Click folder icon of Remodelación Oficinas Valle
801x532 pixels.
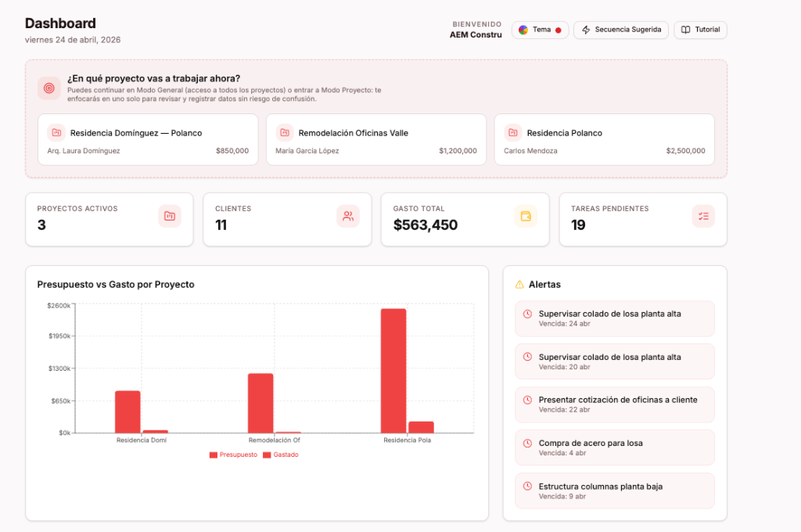pos(285,132)
